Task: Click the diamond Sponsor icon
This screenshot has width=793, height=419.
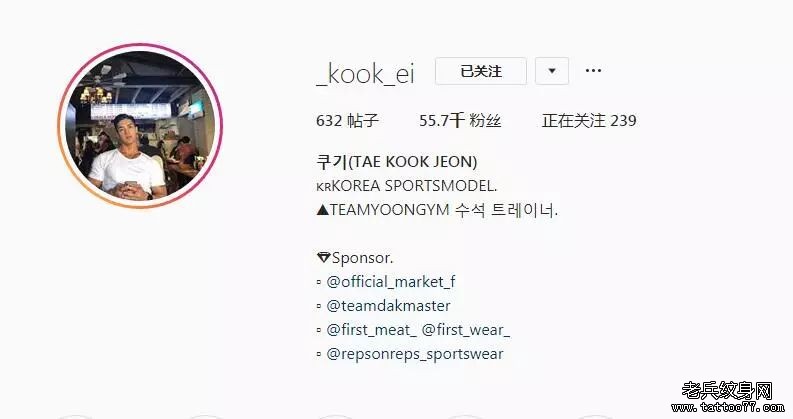Action: (323, 258)
